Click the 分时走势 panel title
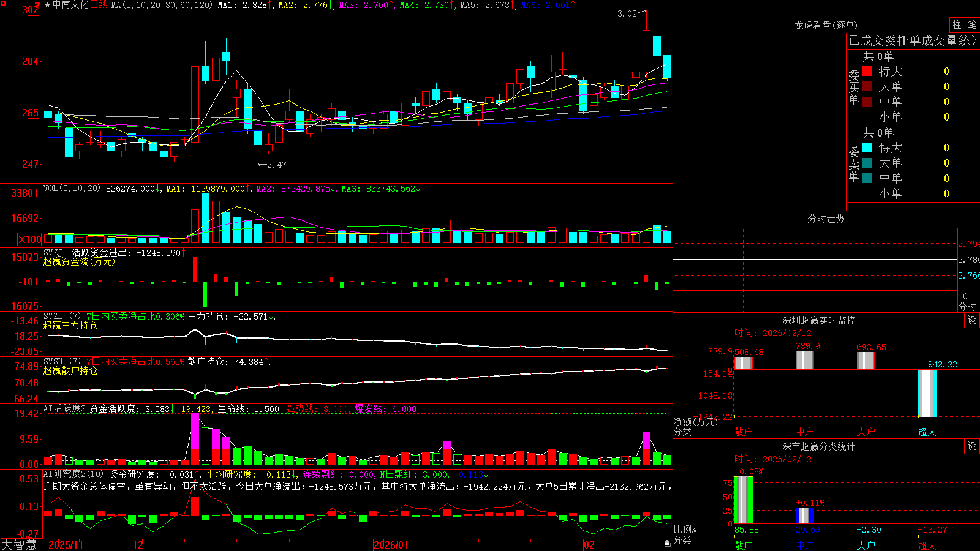This screenshot has height=551, width=980. pyautogui.click(x=826, y=219)
